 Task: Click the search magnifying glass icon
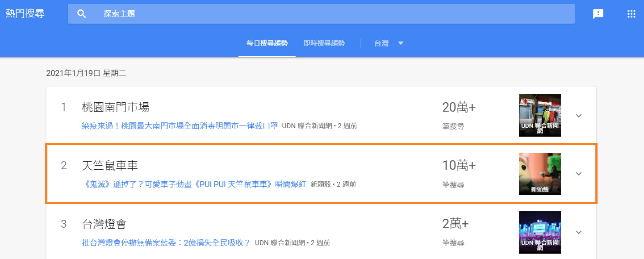point(81,13)
